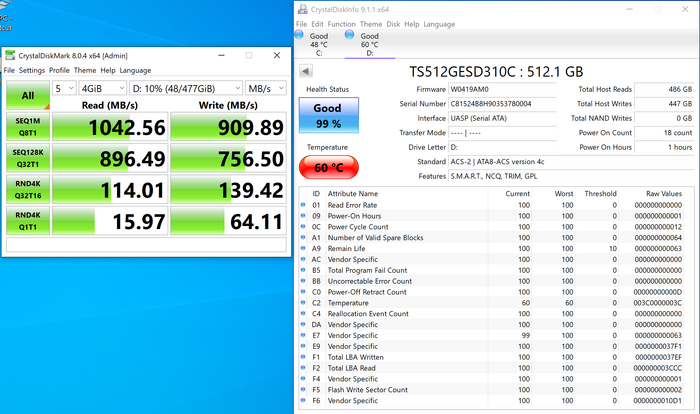Click the Total Host Reads value 486 GB
Viewport: 700px width, 414px height.
click(664, 89)
